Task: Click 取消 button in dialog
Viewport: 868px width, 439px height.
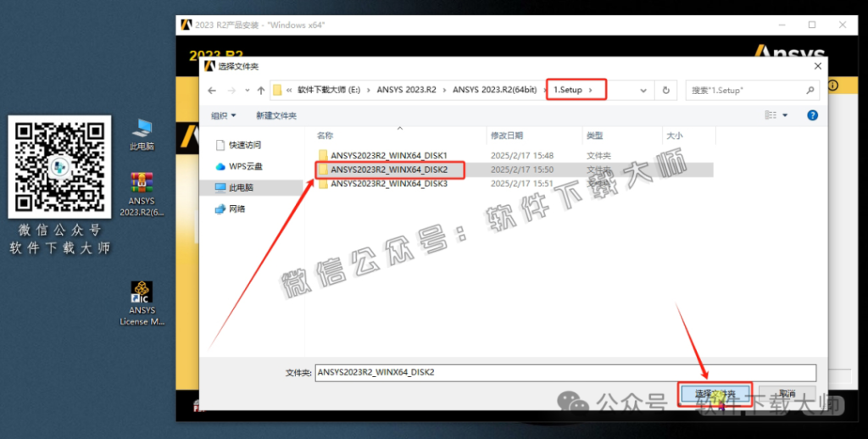Action: click(787, 393)
